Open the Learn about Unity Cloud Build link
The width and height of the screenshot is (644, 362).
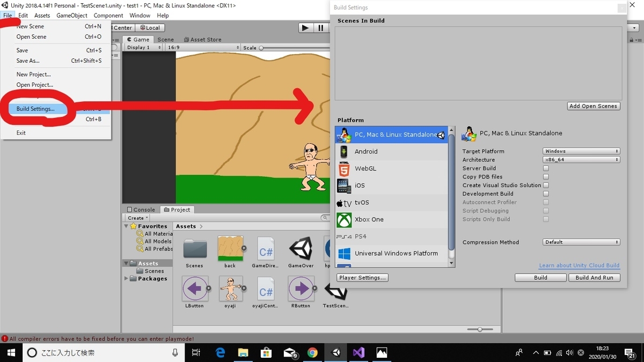pos(579,265)
